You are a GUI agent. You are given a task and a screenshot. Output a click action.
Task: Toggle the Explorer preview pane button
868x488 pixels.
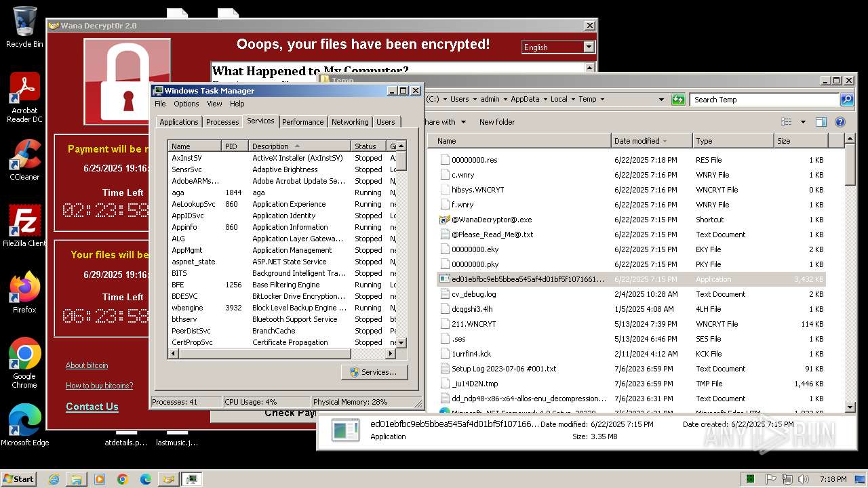(x=821, y=122)
